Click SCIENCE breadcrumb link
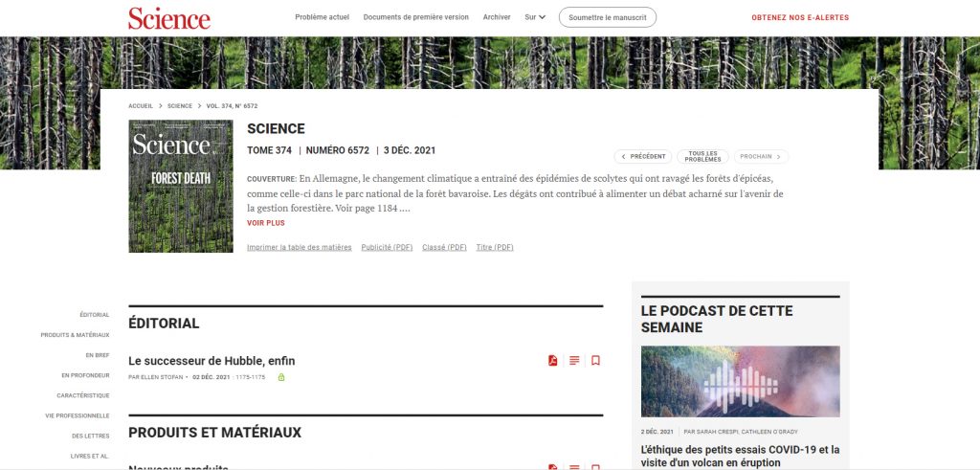Screen dimensions: 980x470 click(180, 106)
